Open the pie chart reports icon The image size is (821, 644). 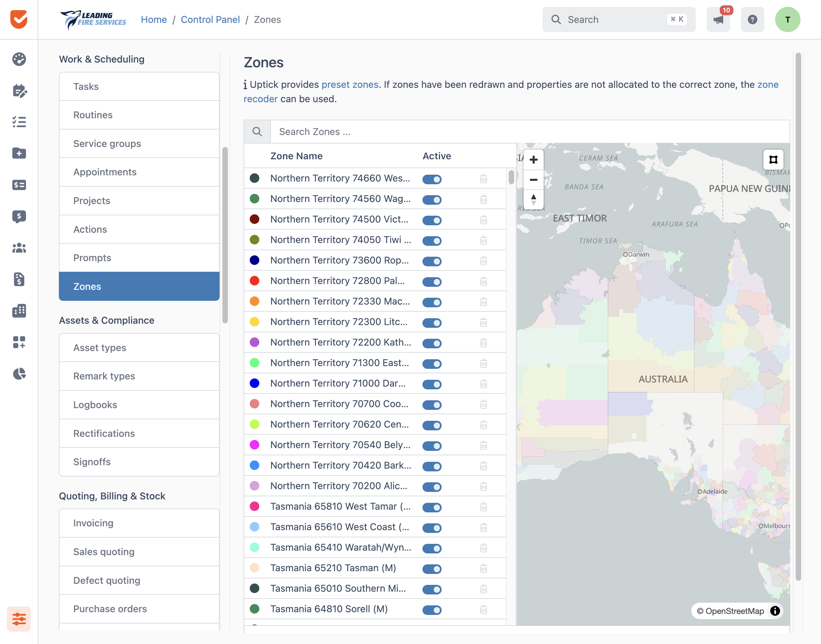coord(19,374)
